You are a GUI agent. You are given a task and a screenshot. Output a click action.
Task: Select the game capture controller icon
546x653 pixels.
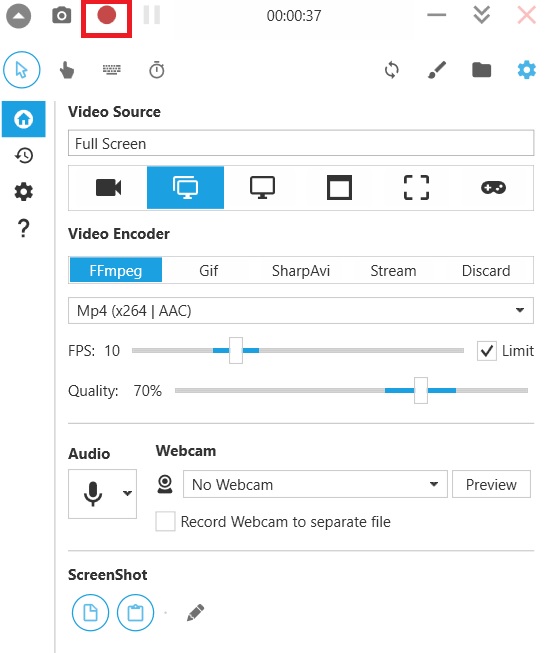coord(494,187)
